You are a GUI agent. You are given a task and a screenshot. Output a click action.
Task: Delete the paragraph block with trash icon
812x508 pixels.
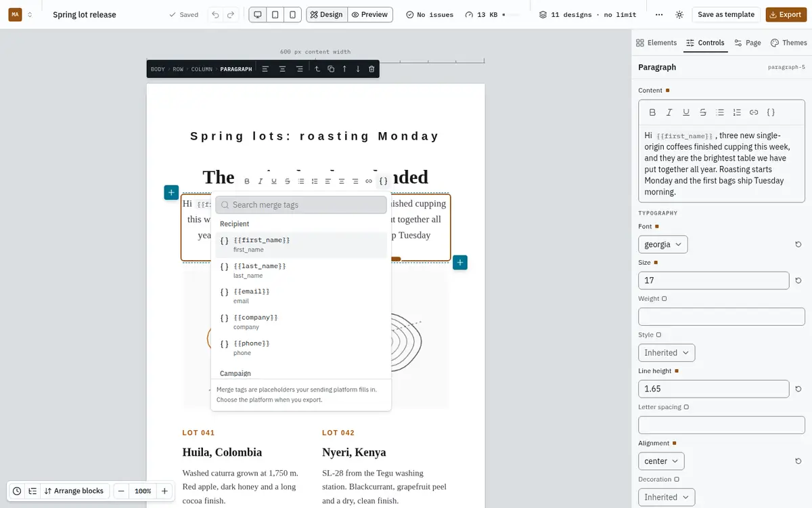coord(371,69)
